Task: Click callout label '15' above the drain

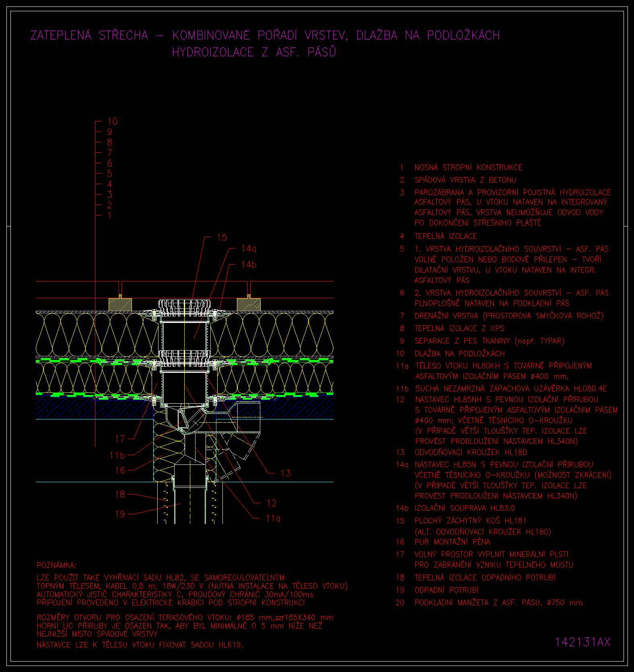Action: (x=222, y=237)
